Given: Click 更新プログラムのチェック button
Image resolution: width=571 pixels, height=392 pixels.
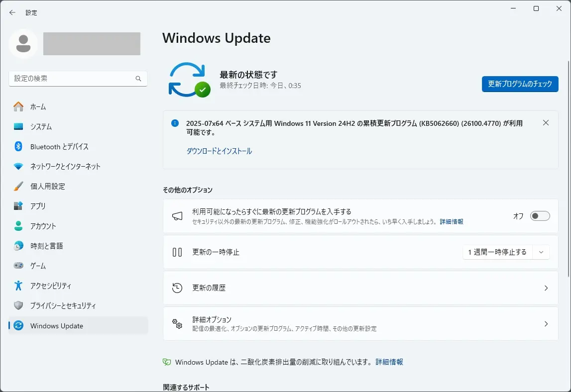Looking at the screenshot, I should (520, 84).
